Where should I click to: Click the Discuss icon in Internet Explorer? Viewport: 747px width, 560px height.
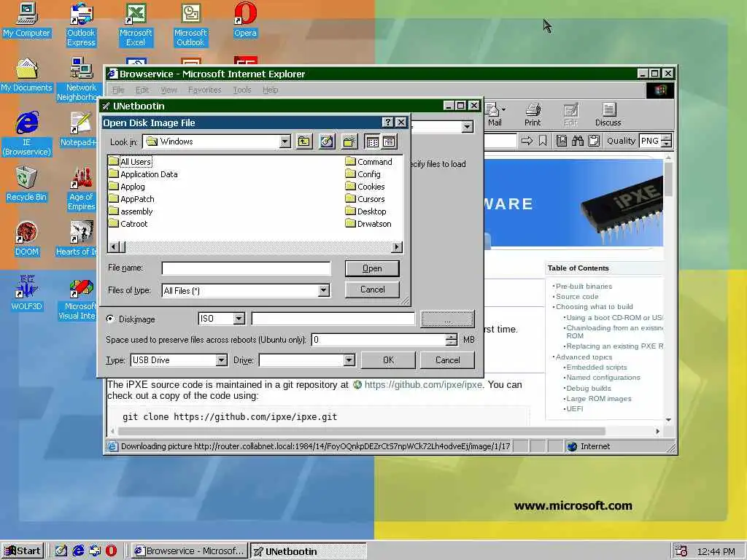point(608,114)
